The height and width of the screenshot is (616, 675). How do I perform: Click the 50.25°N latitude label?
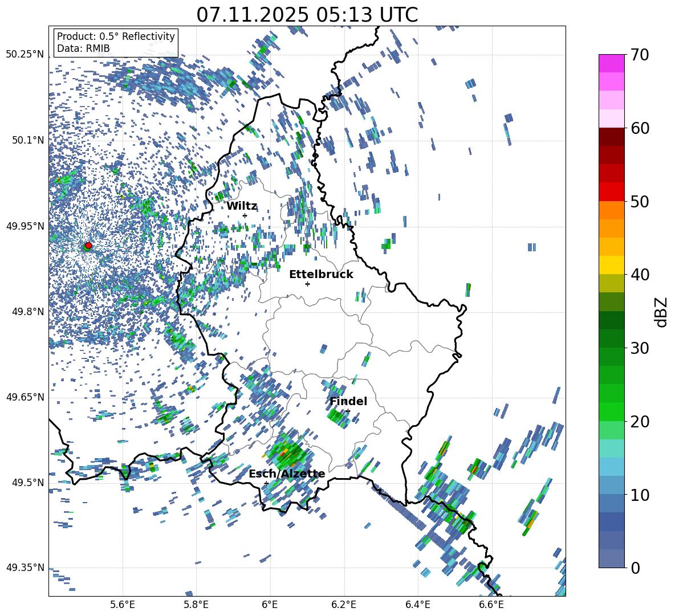click(25, 55)
